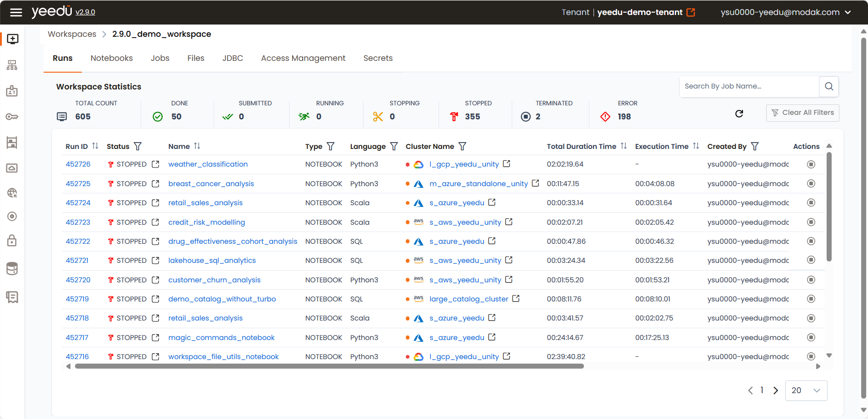Open Status column filter
The height and width of the screenshot is (419, 868).
click(138, 146)
